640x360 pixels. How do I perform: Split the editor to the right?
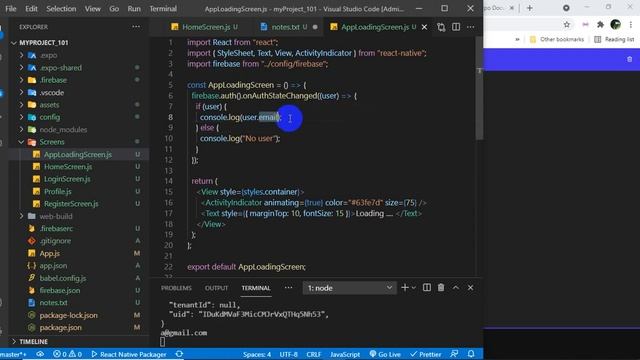456,27
